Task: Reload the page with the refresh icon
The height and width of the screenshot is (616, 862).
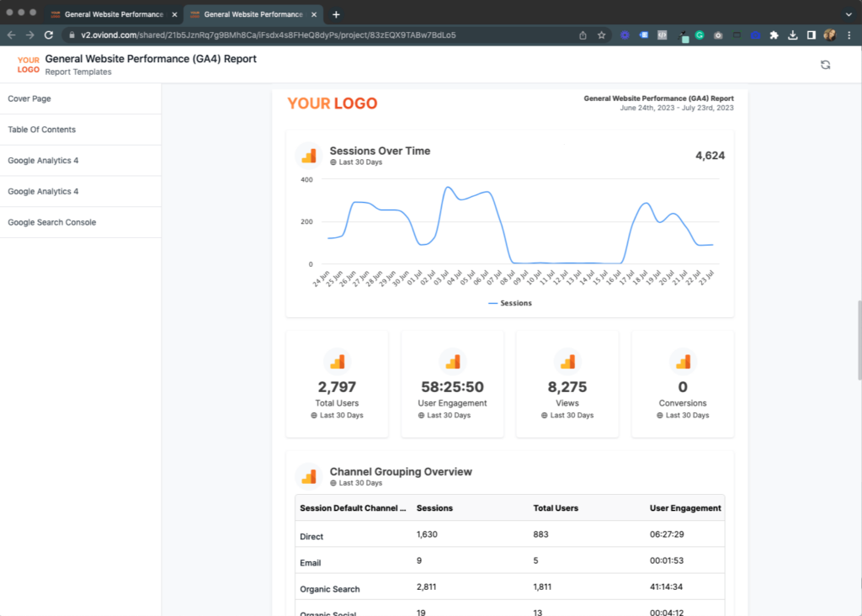Action: tap(49, 35)
